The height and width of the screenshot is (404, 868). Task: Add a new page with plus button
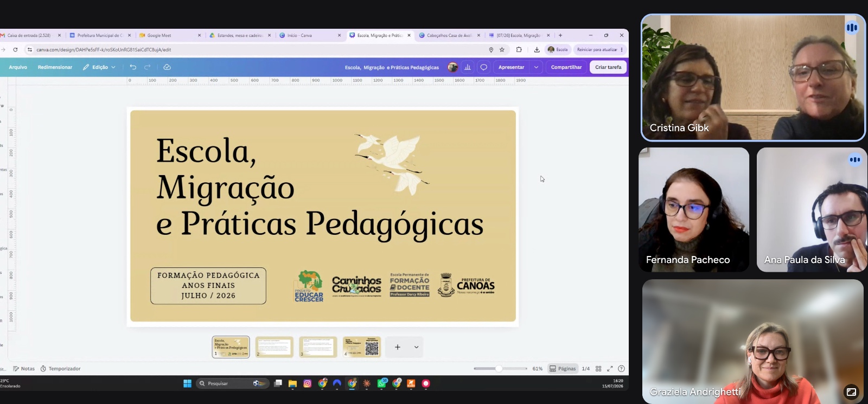coord(398,347)
